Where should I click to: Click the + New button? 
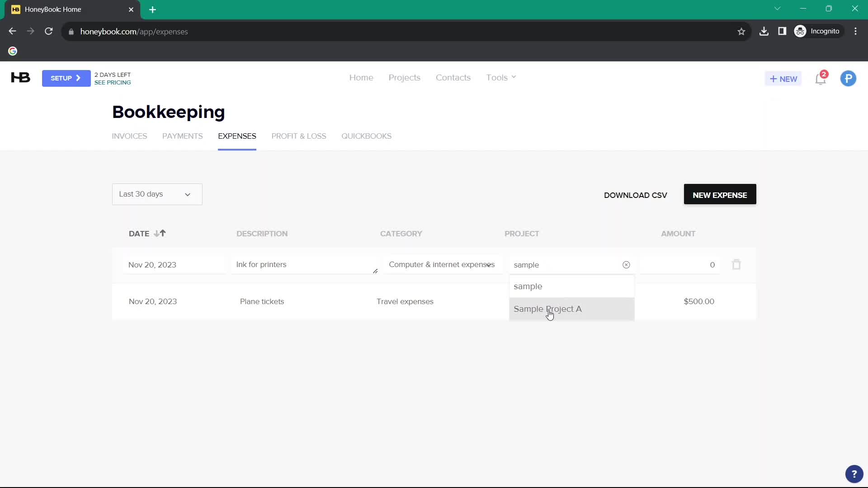[783, 79]
